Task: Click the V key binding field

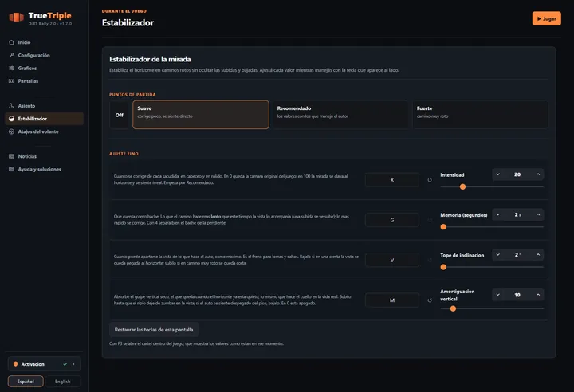Action: [392, 261]
